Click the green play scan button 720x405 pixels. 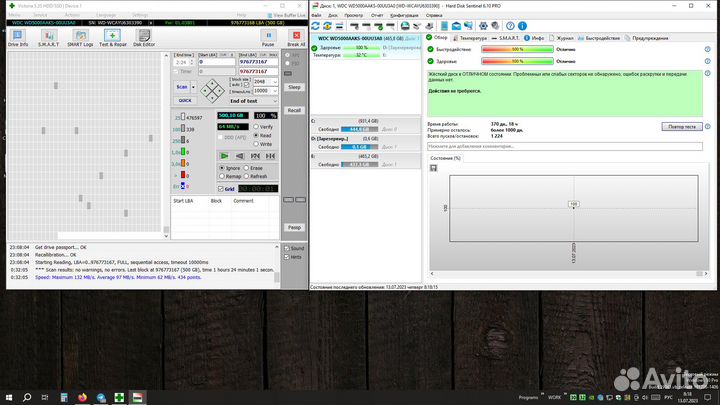(x=224, y=156)
